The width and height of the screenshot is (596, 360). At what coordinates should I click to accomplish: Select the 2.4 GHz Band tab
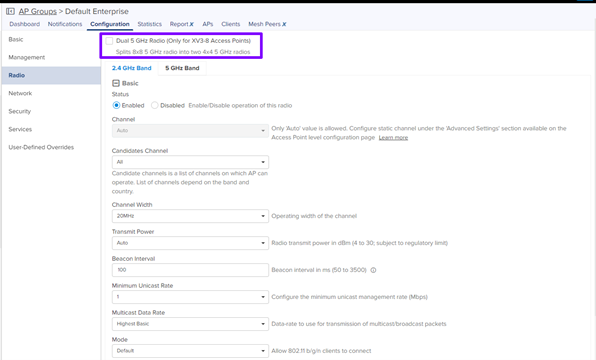tap(132, 68)
